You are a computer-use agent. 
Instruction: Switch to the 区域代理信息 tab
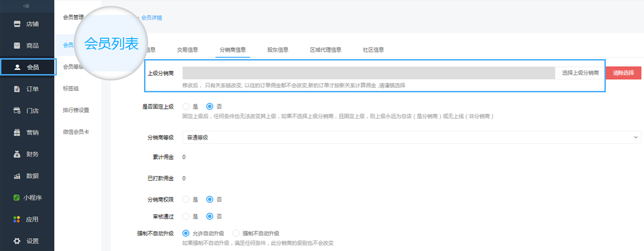[x=326, y=50]
